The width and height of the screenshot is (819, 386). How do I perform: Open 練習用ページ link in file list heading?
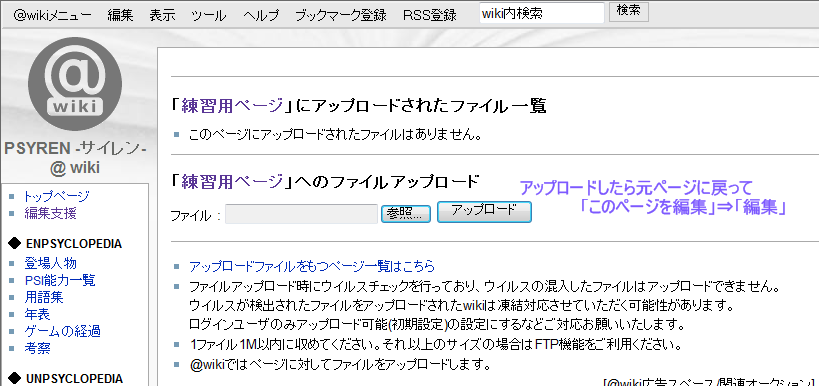tap(231, 106)
